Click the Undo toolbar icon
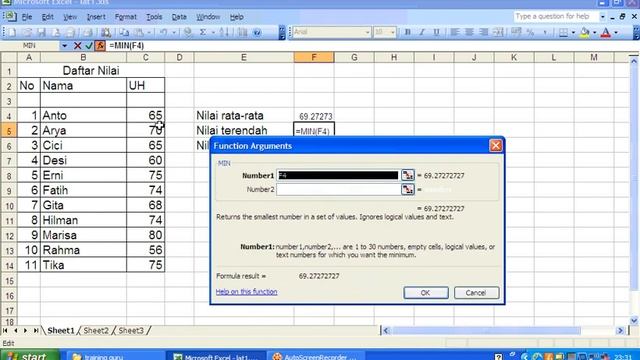The width and height of the screenshot is (640, 360). 163,32
